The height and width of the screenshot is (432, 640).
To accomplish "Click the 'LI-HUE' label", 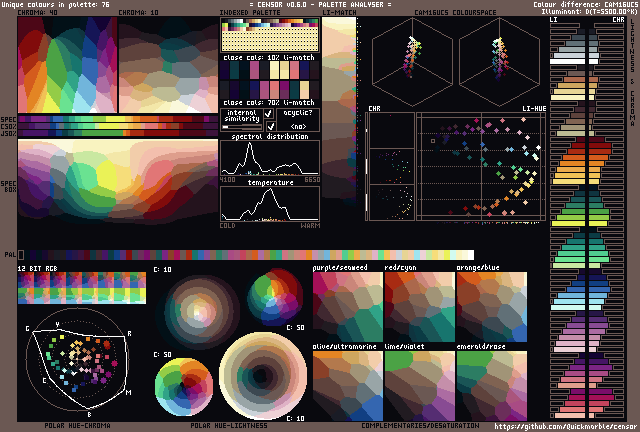I will tap(534, 109).
